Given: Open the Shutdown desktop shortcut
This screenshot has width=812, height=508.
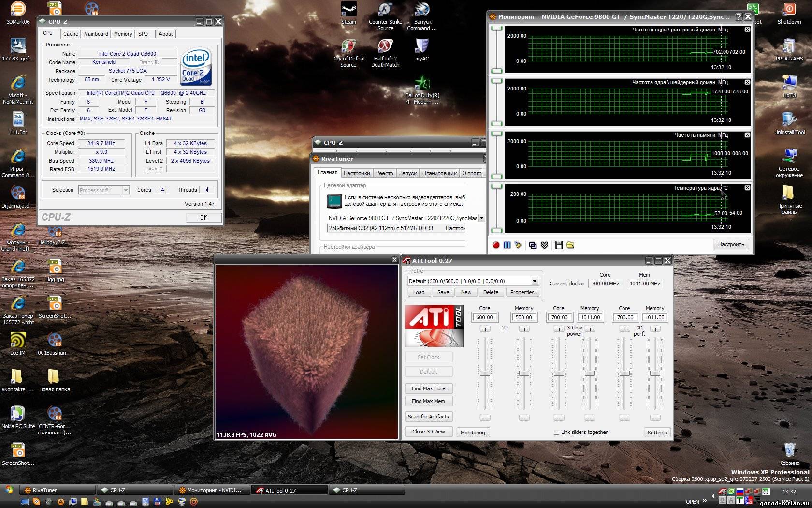Looking at the screenshot, I should (789, 13).
